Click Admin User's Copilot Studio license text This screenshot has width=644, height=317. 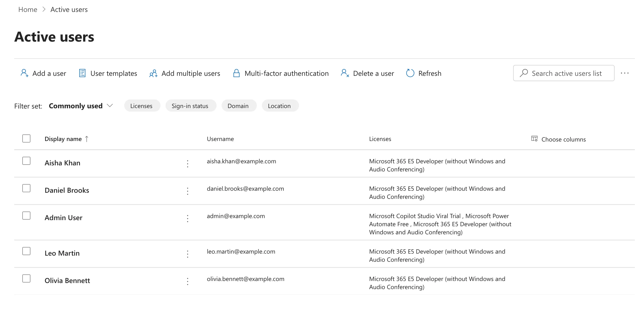[x=415, y=216]
